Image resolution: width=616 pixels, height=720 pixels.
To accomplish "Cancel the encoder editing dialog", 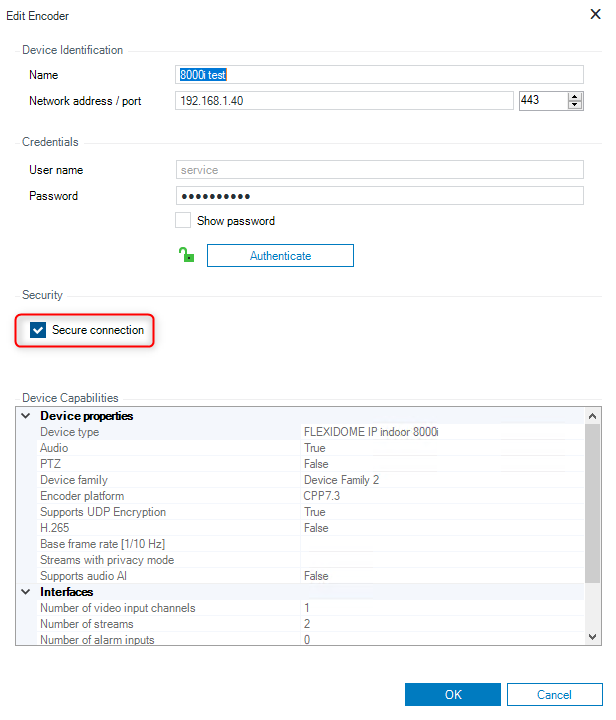I will [x=554, y=695].
